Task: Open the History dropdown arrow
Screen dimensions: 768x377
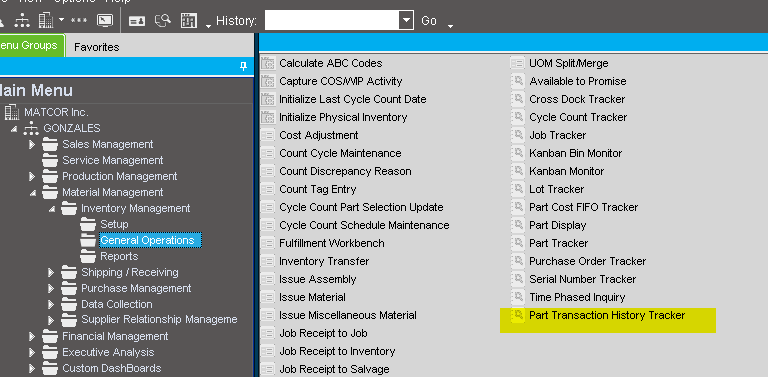Action: [x=406, y=21]
